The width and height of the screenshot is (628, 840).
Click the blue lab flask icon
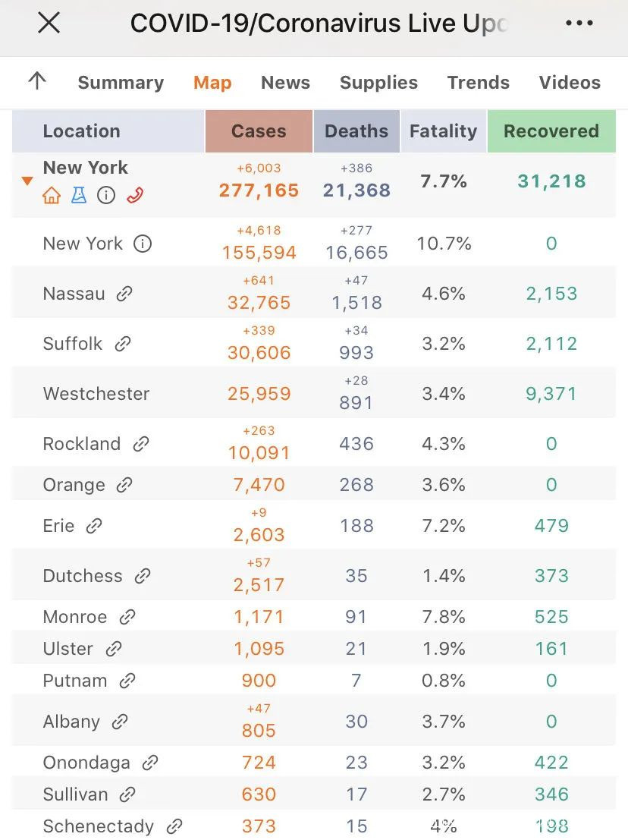(x=79, y=196)
